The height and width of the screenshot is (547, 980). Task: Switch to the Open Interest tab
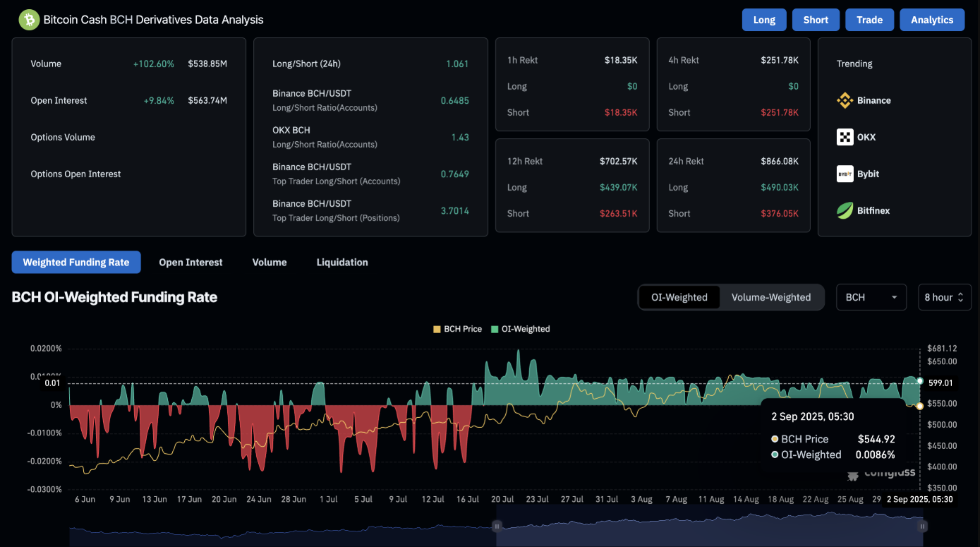190,263
